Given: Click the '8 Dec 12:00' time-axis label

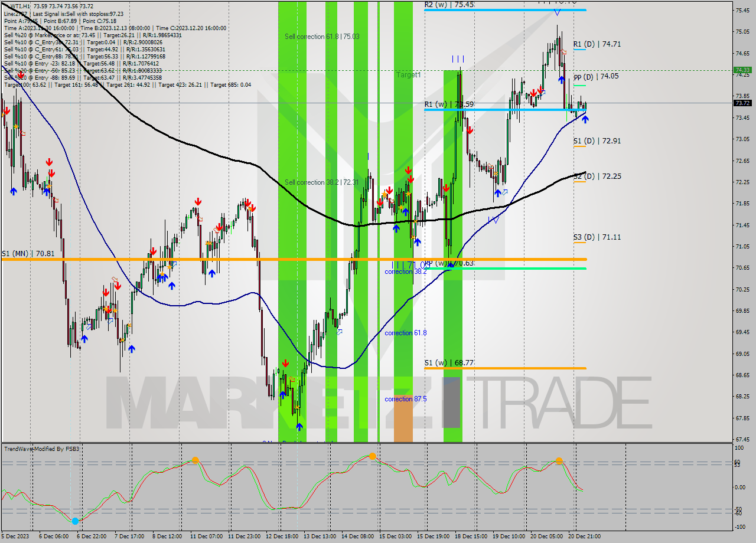Looking at the screenshot, I should (x=167, y=537).
